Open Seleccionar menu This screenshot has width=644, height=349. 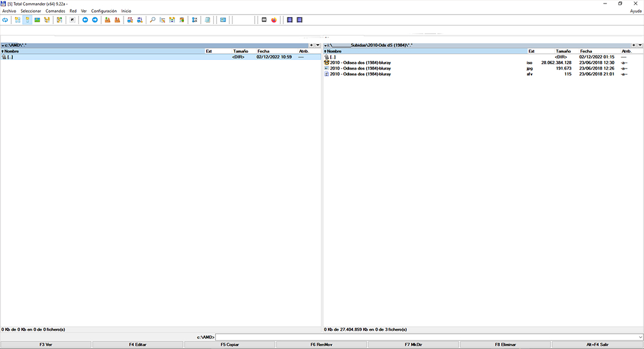pos(31,11)
